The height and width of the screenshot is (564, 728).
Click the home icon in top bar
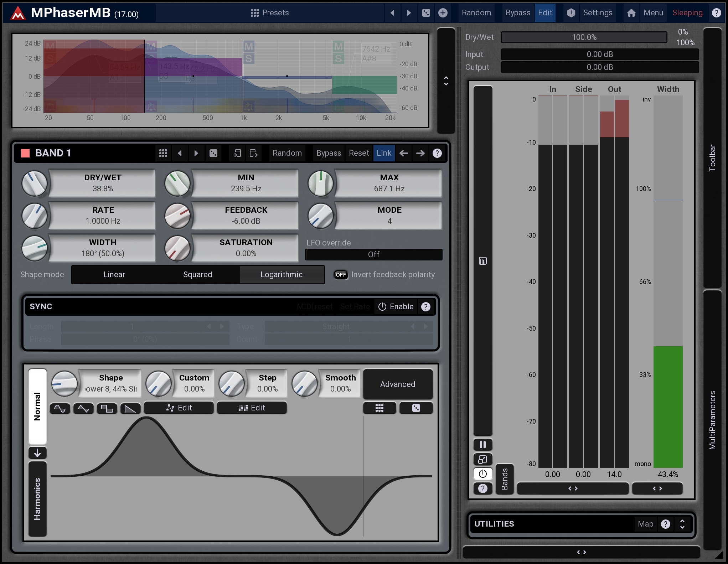[631, 13]
